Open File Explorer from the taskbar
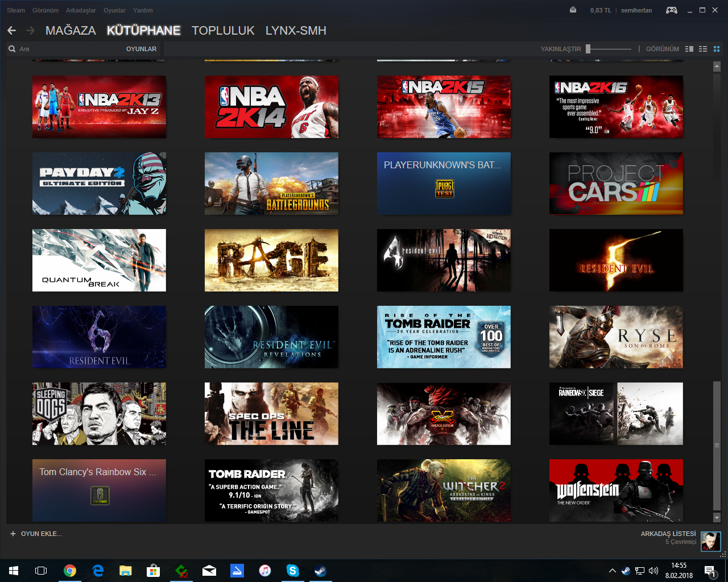Image resolution: width=728 pixels, height=582 pixels. (126, 571)
